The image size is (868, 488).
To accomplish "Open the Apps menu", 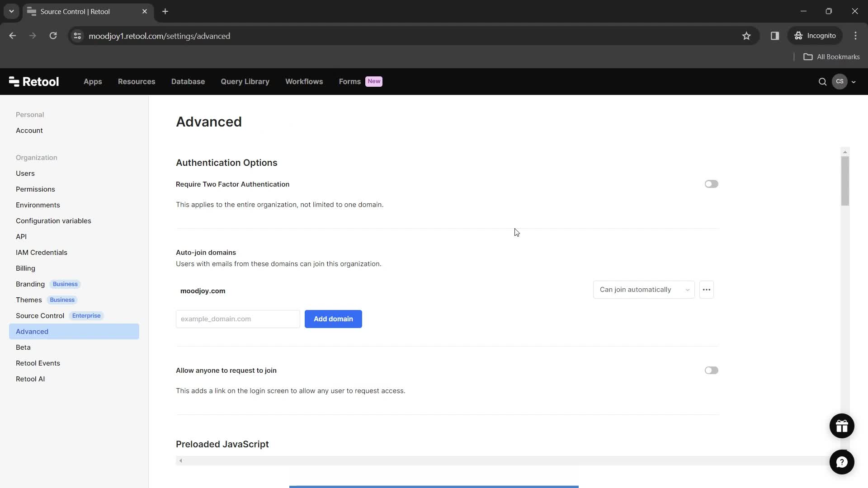I will click(x=93, y=81).
